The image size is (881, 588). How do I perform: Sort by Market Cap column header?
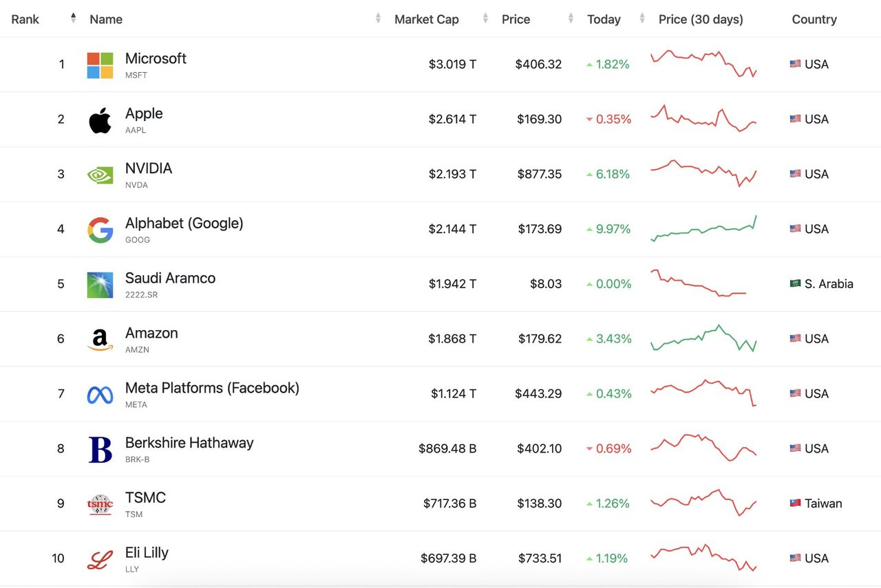coord(426,19)
